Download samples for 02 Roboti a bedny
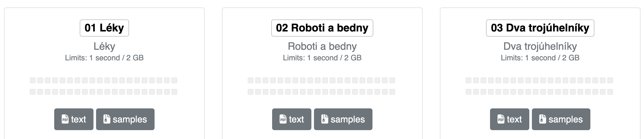This screenshot has height=139, width=644. click(x=343, y=119)
